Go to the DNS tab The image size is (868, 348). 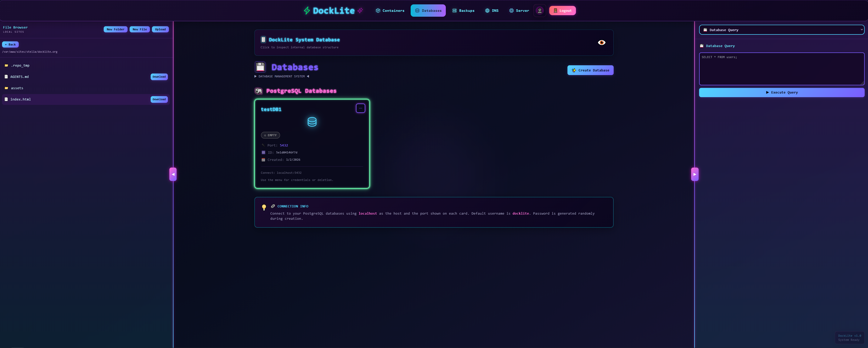(x=492, y=11)
